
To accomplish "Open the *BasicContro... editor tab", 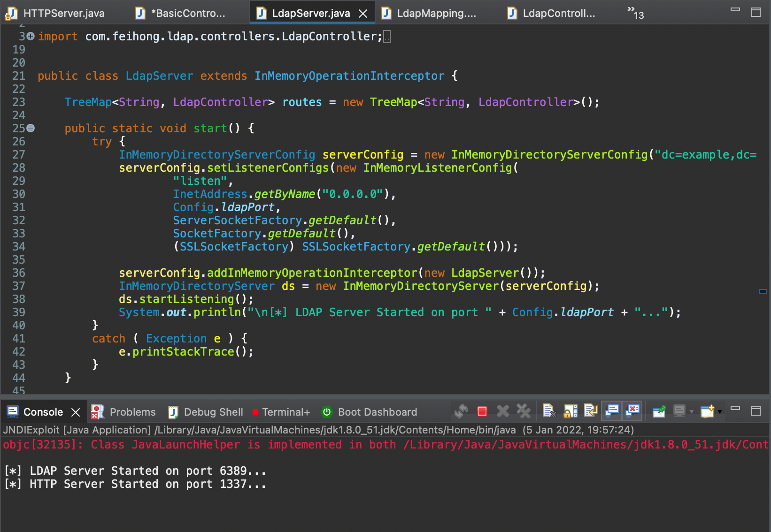I will point(180,13).
